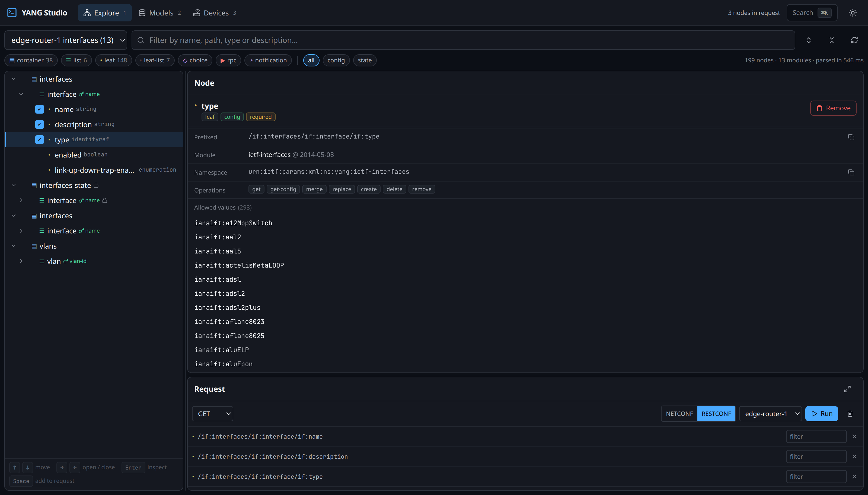868x495 pixels.
Task: Click the filter field for if:name path
Action: pos(816,436)
